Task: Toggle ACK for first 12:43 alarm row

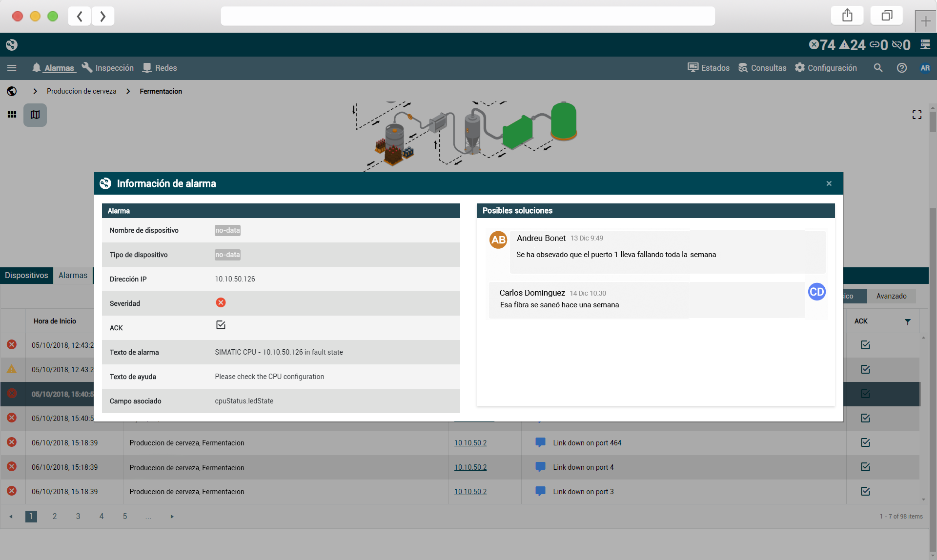Action: point(865,345)
